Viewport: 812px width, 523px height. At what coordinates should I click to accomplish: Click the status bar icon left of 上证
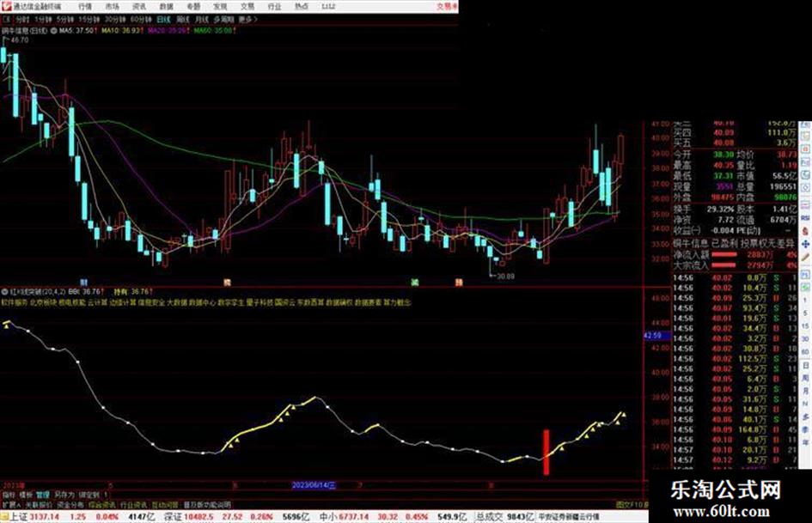[x=4, y=516]
